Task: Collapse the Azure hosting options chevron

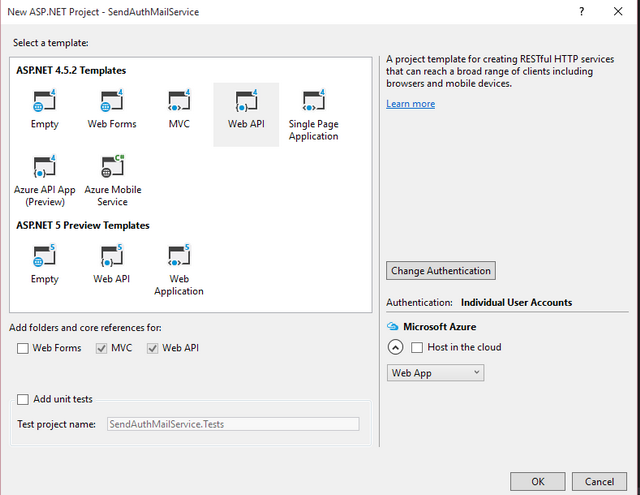Action: [395, 347]
